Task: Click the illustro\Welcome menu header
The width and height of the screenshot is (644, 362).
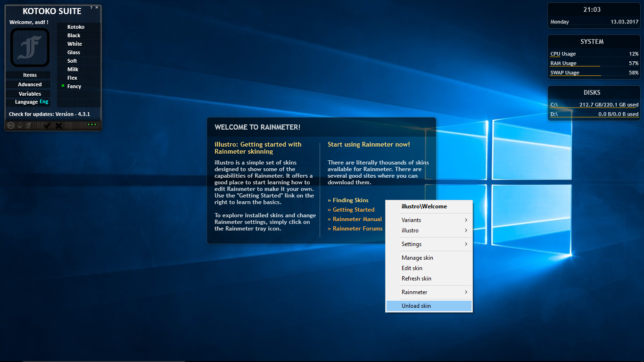Action: click(429, 206)
